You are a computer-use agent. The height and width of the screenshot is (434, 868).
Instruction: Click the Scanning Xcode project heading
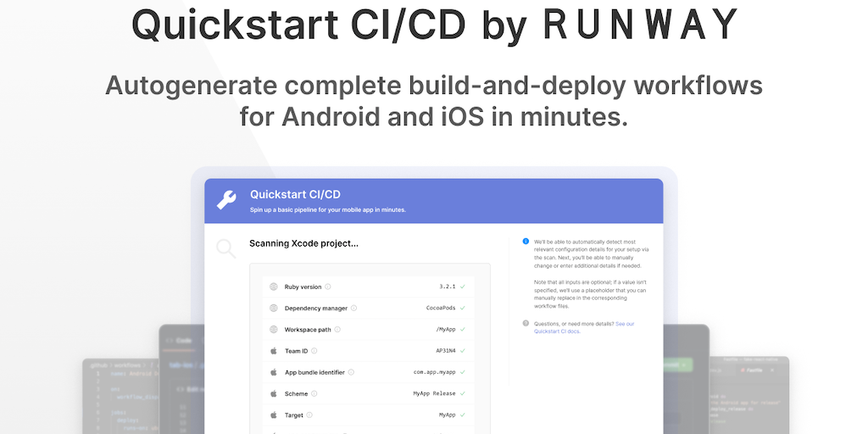(304, 243)
